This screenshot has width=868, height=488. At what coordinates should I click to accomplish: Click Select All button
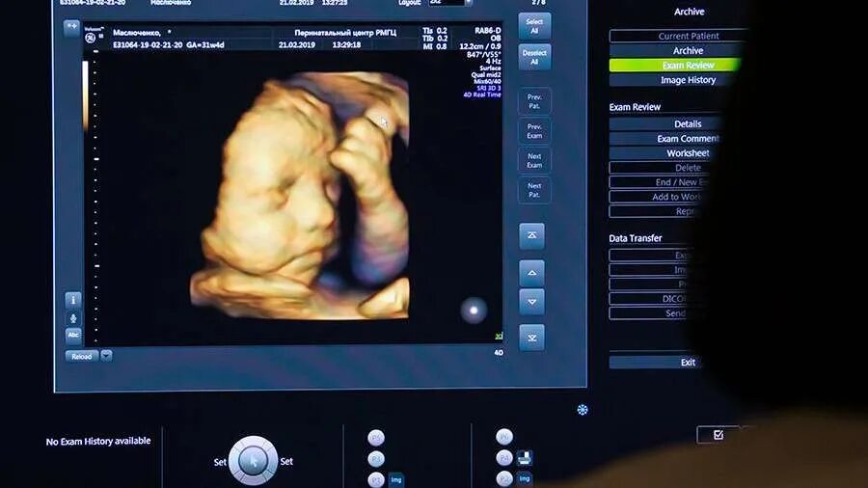tap(534, 26)
